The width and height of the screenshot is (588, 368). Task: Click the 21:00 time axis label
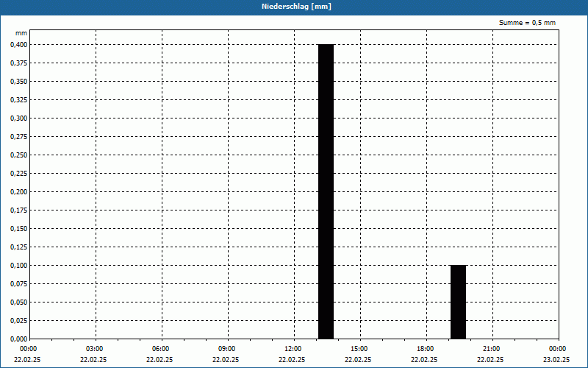[x=491, y=349]
